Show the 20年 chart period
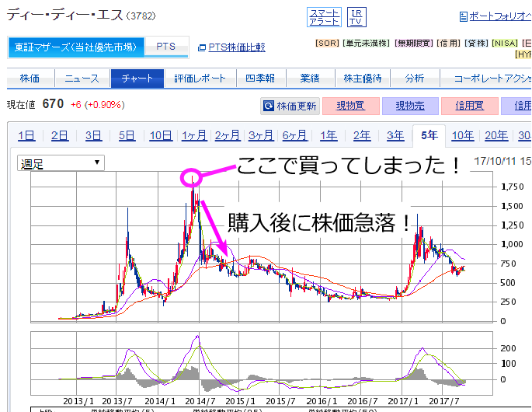Viewport: 532px width, 412px height. (x=496, y=135)
